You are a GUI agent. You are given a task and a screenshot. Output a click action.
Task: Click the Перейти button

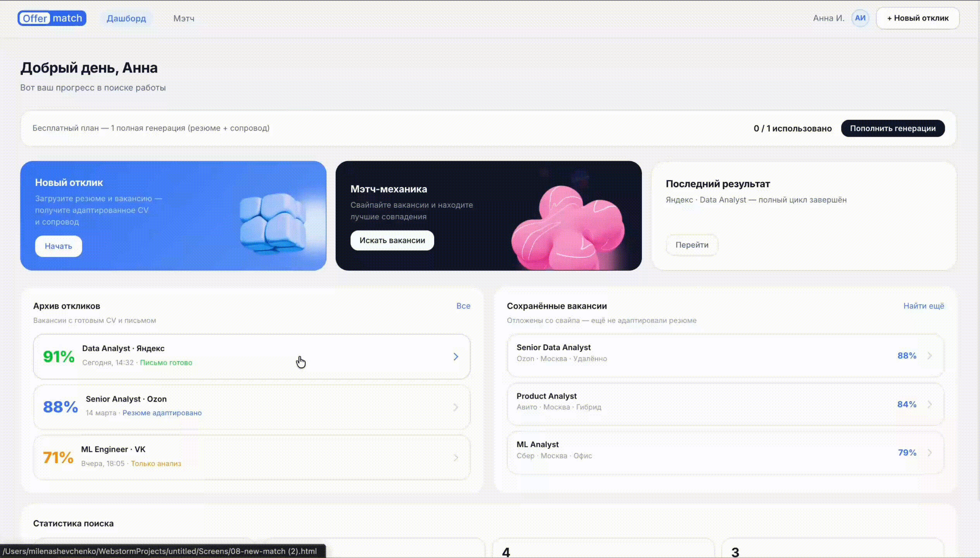coord(692,245)
